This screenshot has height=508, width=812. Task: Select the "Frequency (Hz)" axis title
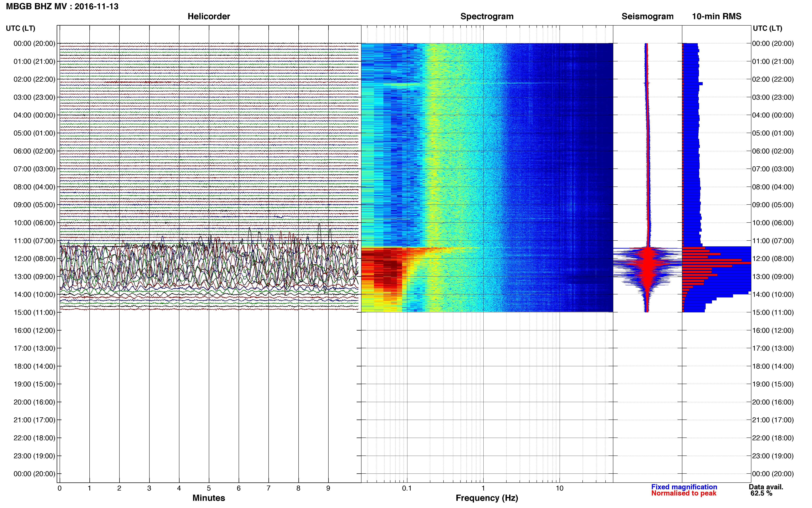(487, 498)
